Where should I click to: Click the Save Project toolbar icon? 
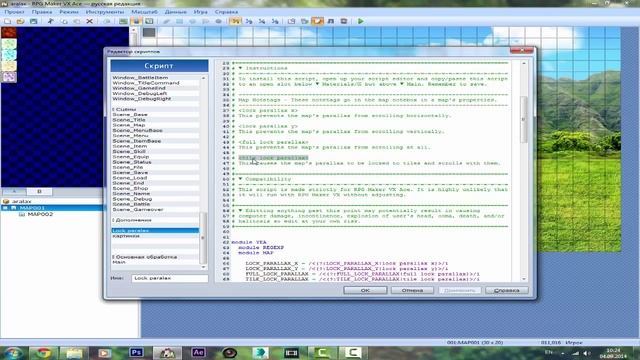(33, 21)
